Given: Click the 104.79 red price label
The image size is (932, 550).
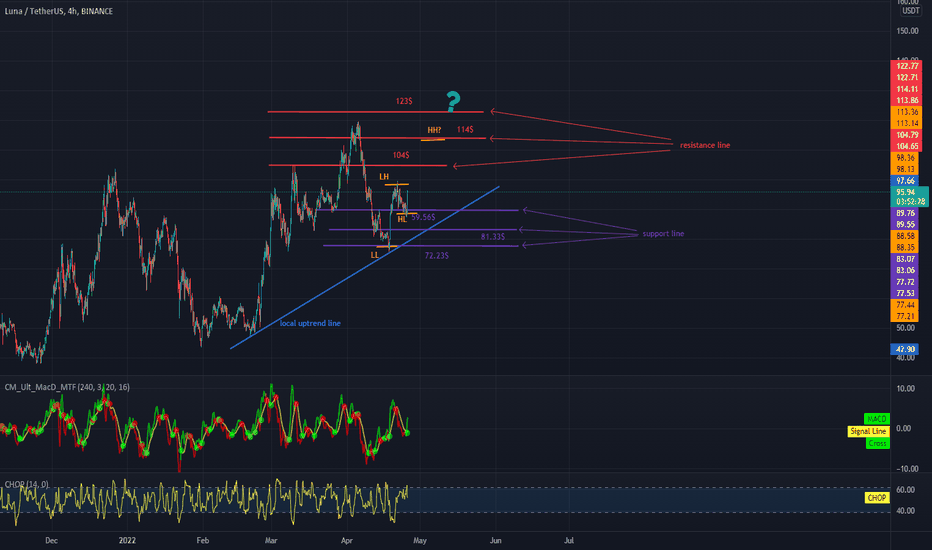Looking at the screenshot, I should coord(906,135).
